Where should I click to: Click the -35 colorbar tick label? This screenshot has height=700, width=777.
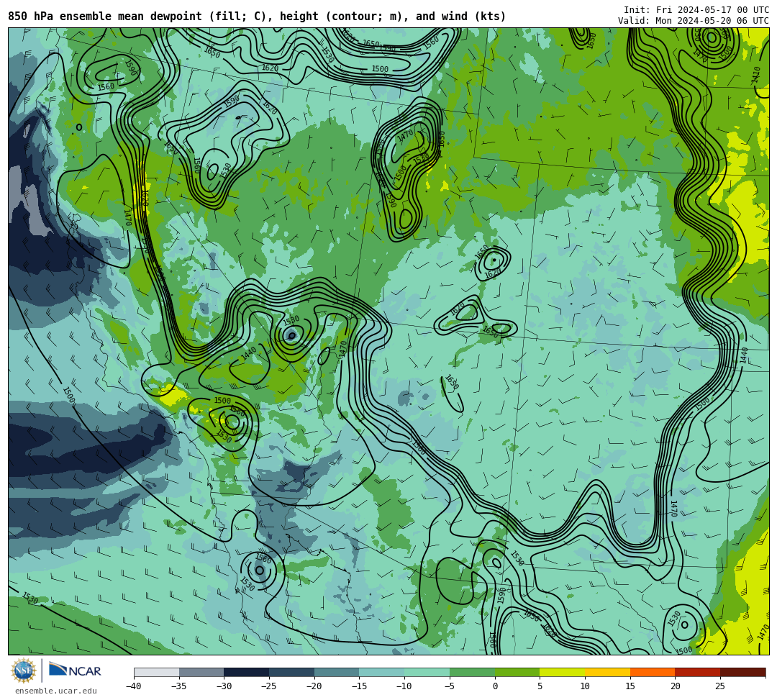(x=179, y=686)
